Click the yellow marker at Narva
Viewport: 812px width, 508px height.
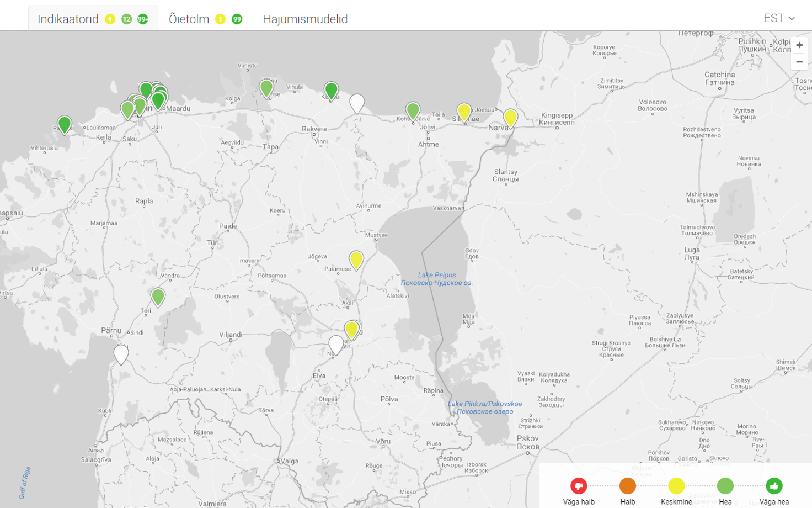click(510, 118)
